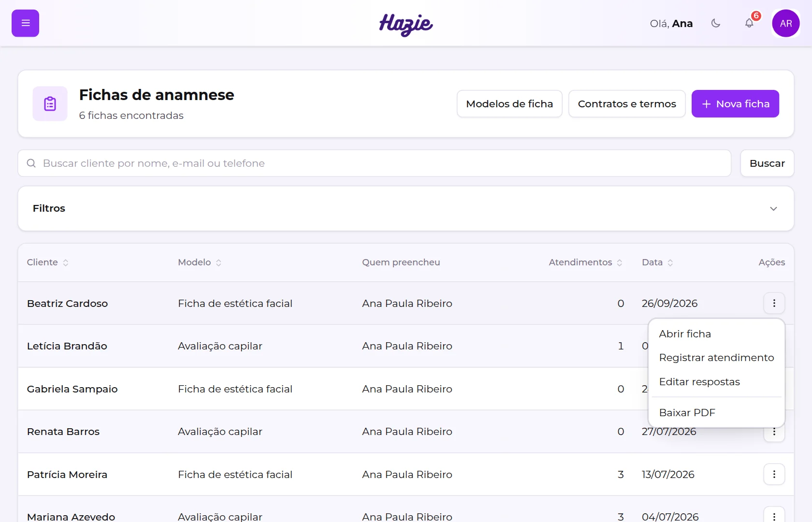
Task: Click Renata Barros client name
Action: tap(63, 432)
